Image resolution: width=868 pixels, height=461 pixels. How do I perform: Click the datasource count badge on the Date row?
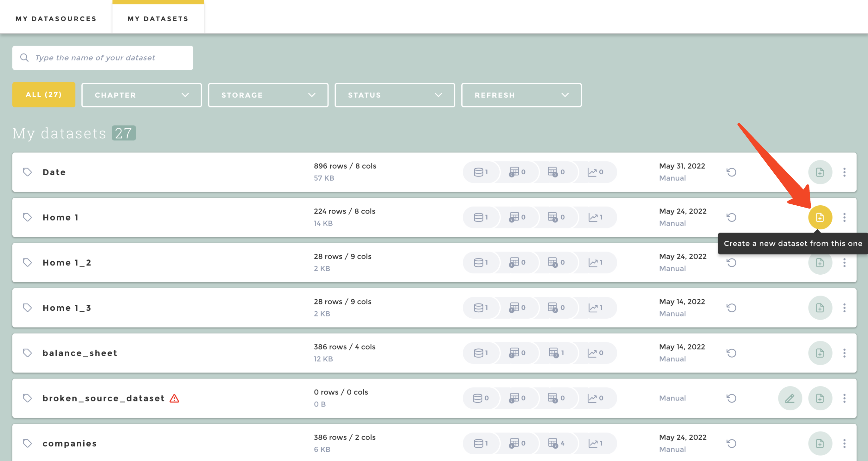point(481,172)
